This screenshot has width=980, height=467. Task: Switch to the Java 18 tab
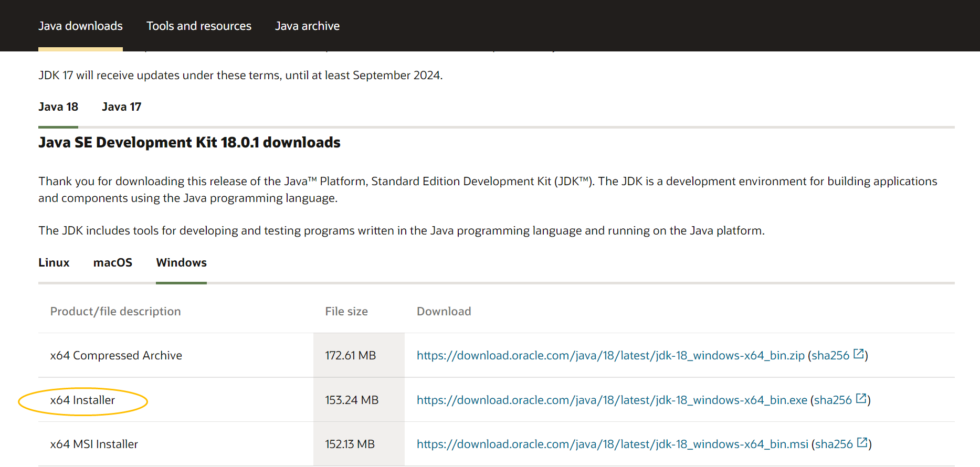[x=58, y=107]
